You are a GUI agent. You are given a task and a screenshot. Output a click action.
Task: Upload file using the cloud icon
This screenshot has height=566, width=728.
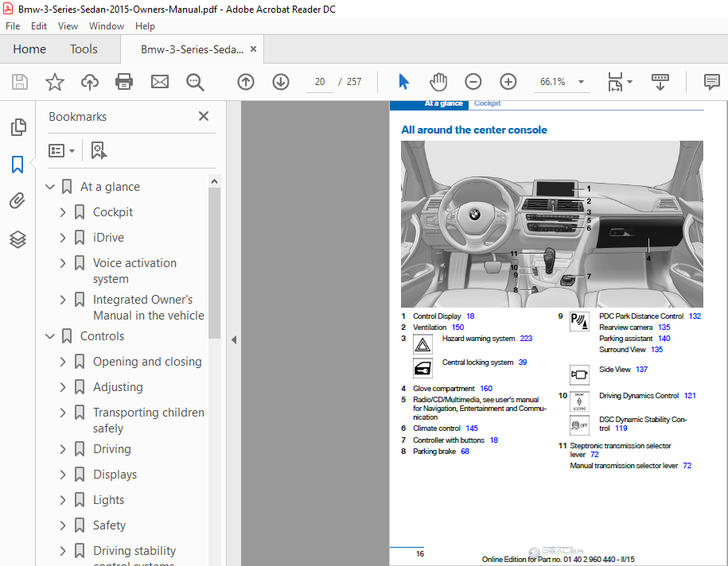tap(90, 82)
